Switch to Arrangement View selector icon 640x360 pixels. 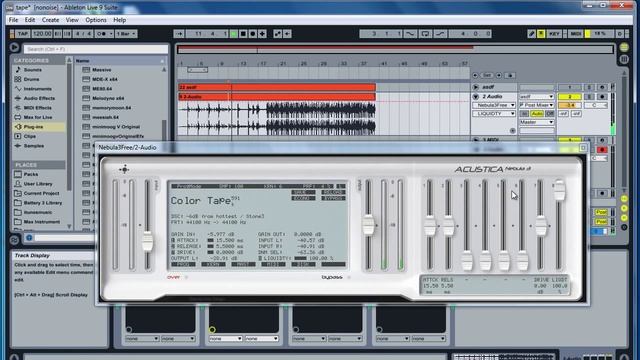point(624,59)
